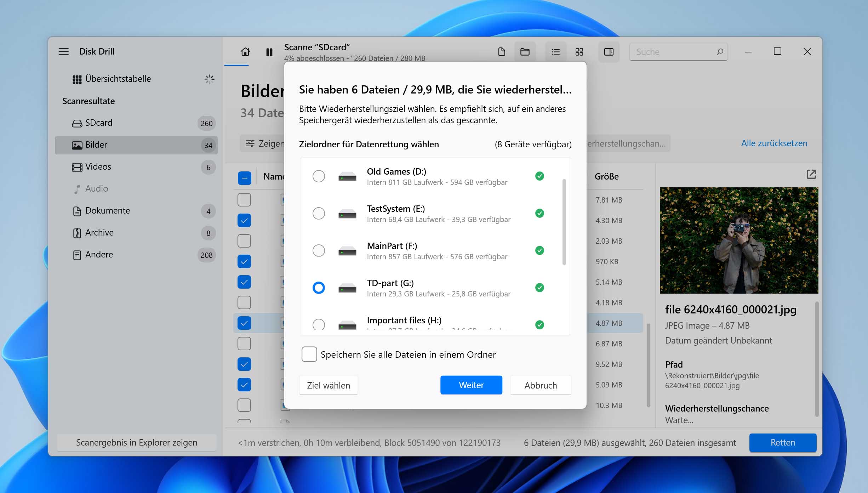
Task: Click Ziel wählen button
Action: pyautogui.click(x=329, y=385)
